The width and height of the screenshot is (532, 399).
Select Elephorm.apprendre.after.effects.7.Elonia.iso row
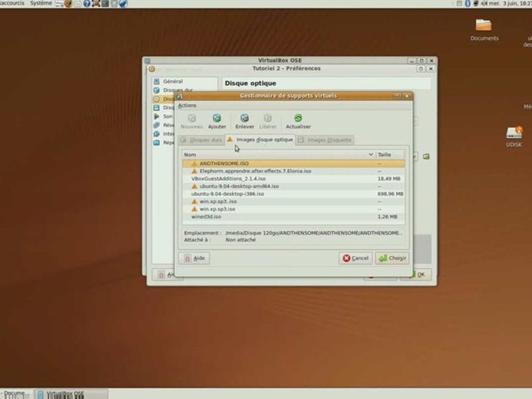(x=294, y=171)
